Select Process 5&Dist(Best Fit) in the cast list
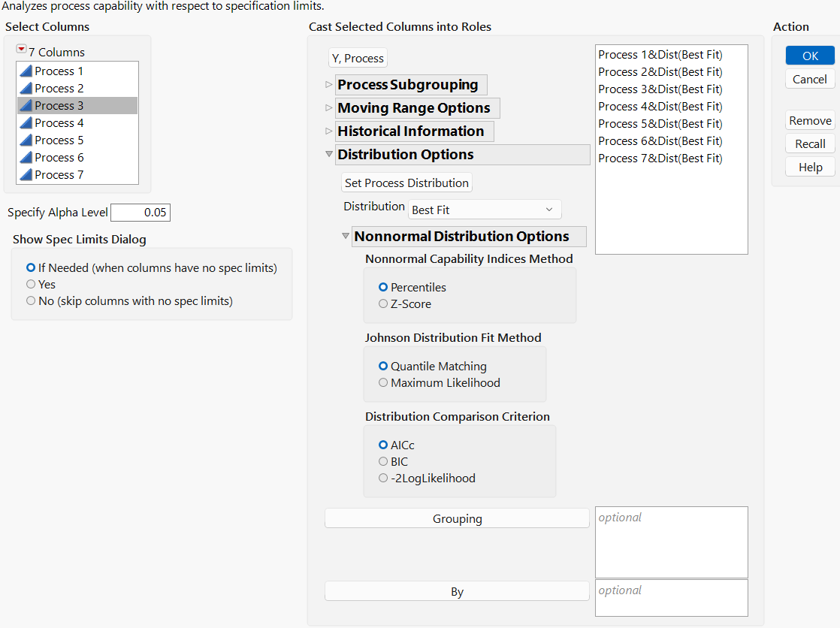The width and height of the screenshot is (840, 628). pos(660,123)
